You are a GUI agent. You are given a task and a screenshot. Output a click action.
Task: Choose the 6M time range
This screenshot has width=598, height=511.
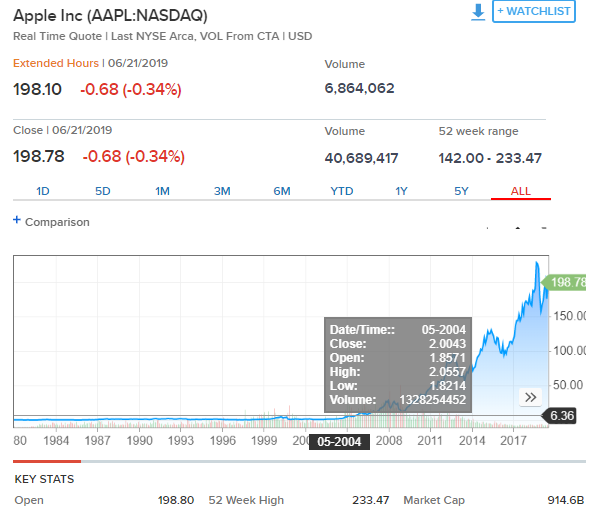282,191
